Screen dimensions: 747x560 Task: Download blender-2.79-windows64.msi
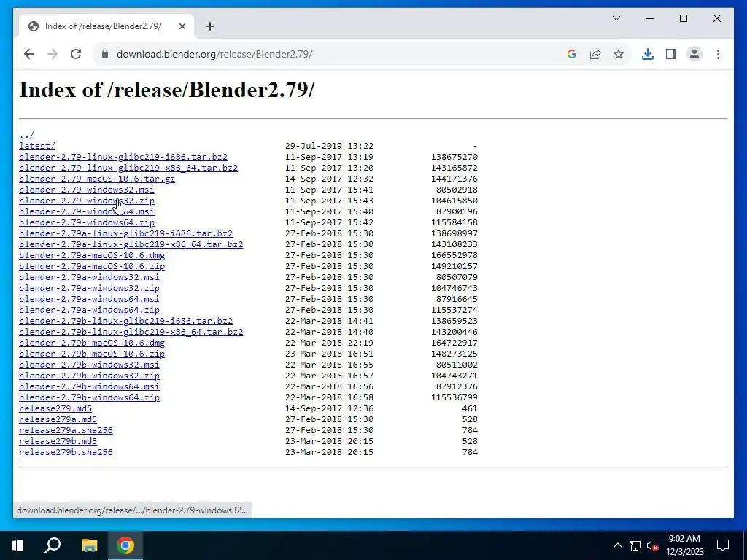click(x=87, y=211)
